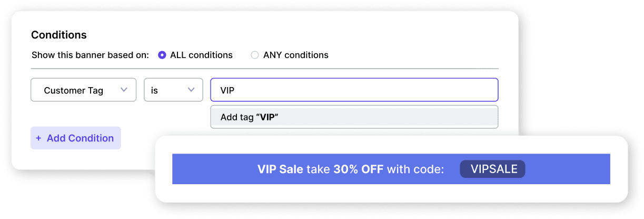The width and height of the screenshot is (644, 219).
Task: Focus the tag input field containing VIP
Action: 354,90
